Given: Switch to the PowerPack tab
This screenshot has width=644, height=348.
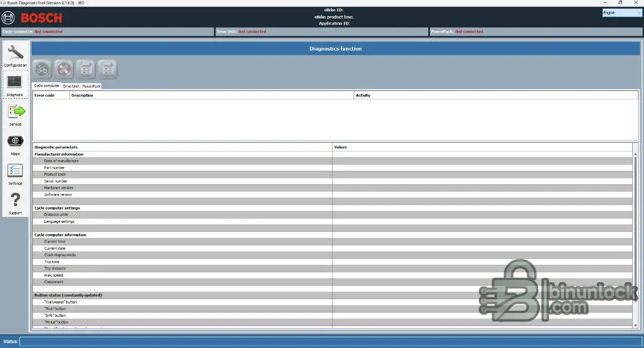Looking at the screenshot, I should tap(91, 86).
